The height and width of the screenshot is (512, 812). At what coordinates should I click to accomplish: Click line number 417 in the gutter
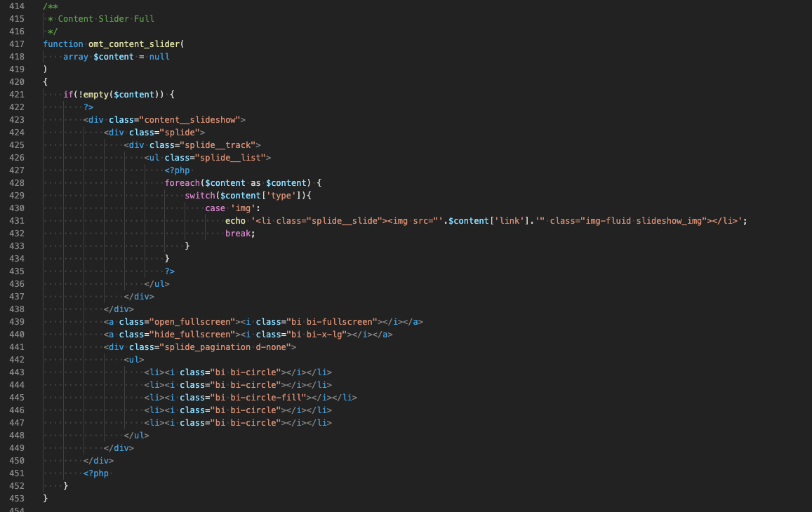pyautogui.click(x=17, y=44)
